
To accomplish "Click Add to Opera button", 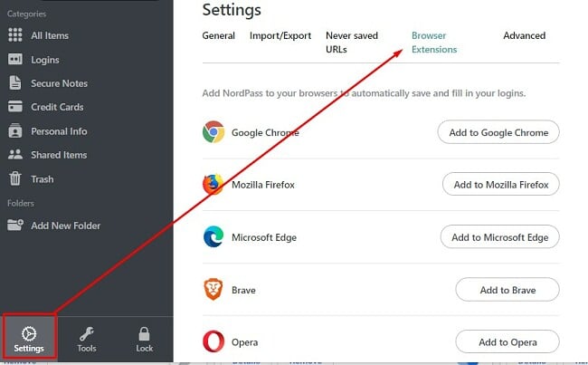I will [507, 341].
